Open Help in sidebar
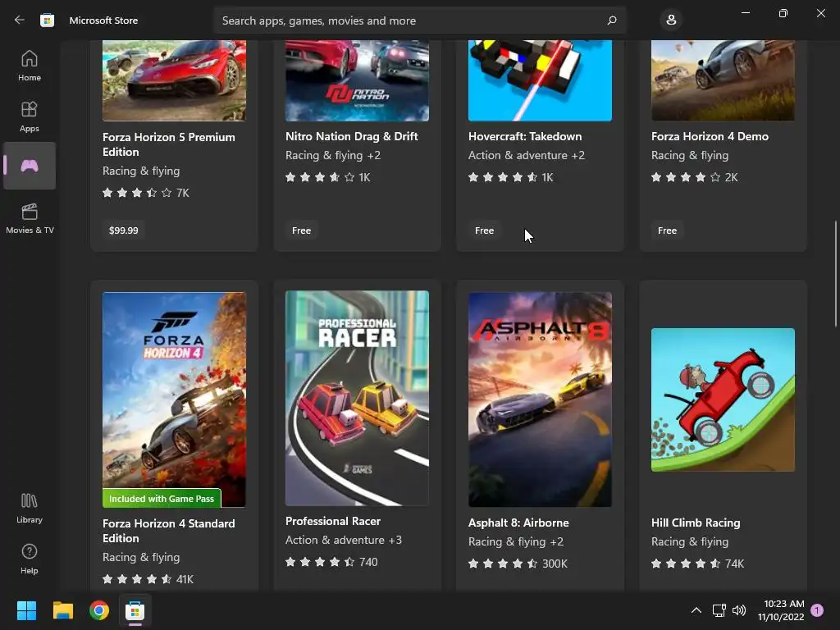The image size is (840, 630). [30, 559]
